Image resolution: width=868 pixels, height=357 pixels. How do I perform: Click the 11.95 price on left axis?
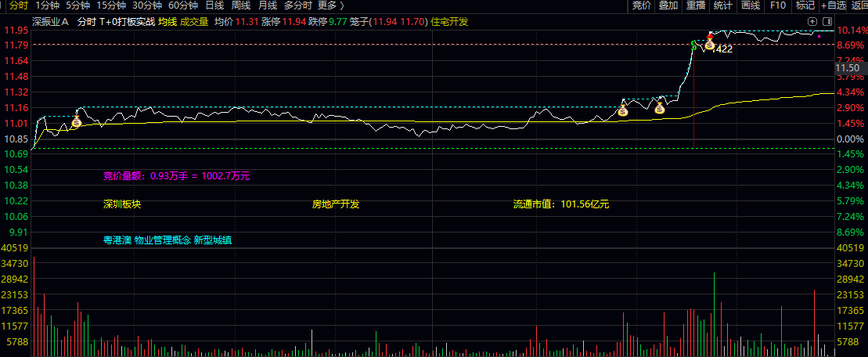pyautogui.click(x=15, y=29)
